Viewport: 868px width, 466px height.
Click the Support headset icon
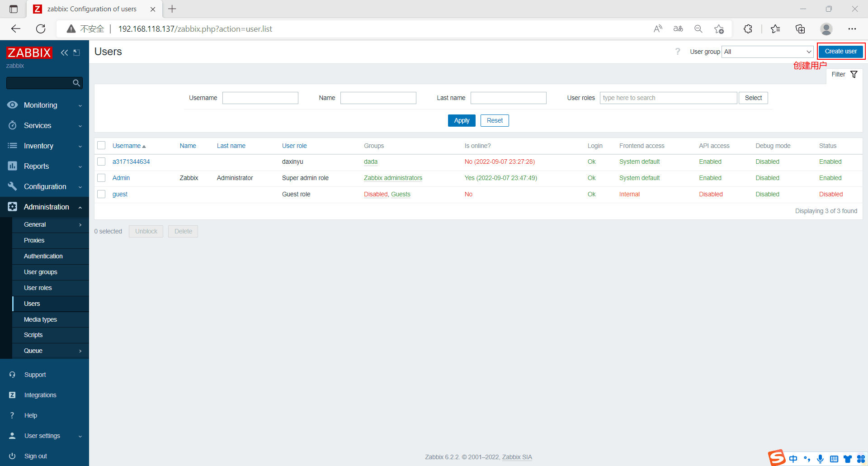click(x=12, y=375)
